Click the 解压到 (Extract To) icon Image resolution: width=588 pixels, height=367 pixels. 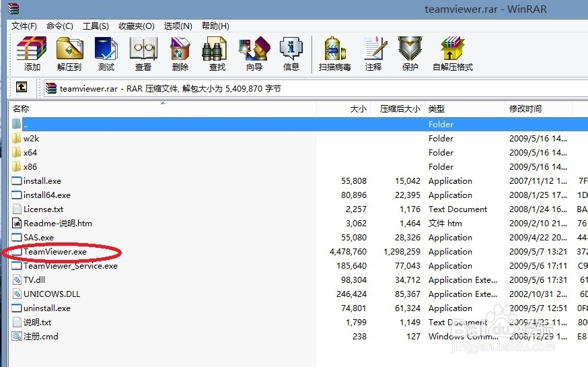pyautogui.click(x=69, y=48)
